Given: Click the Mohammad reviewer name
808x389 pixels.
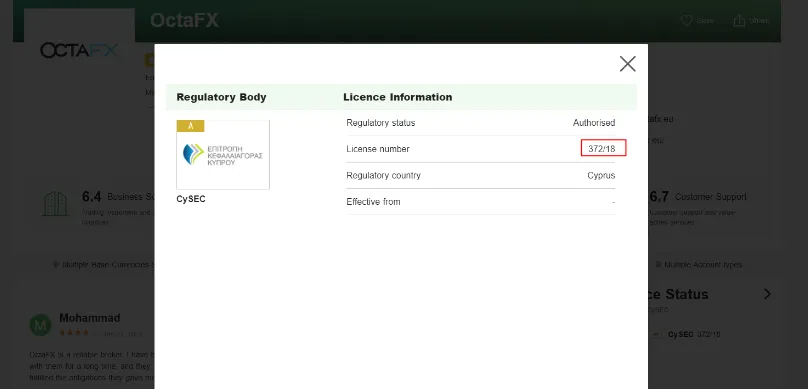Looking at the screenshot, I should 90,318.
